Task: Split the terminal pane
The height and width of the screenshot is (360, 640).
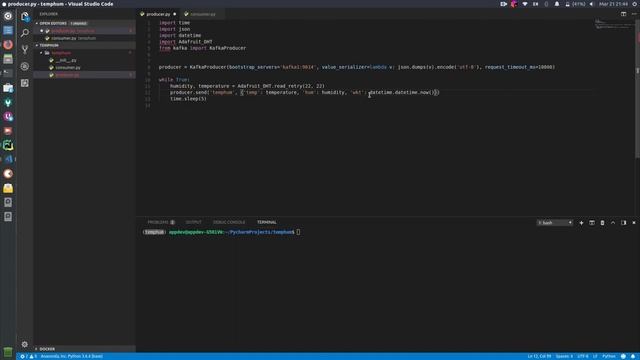Action: 592,223
